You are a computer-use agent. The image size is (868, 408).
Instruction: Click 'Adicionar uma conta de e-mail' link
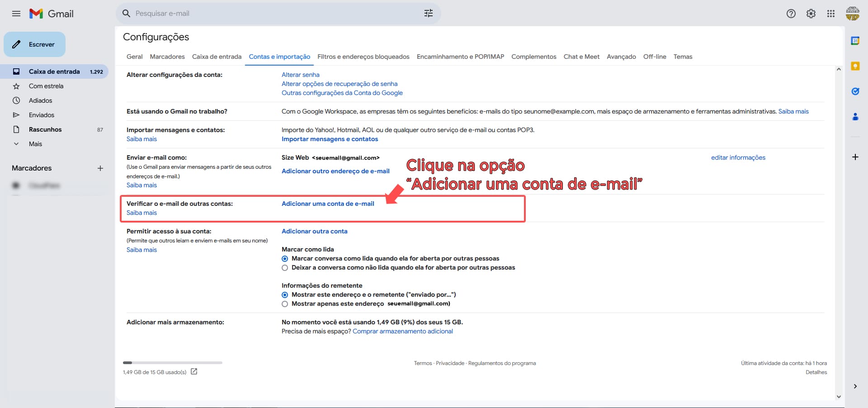(328, 204)
